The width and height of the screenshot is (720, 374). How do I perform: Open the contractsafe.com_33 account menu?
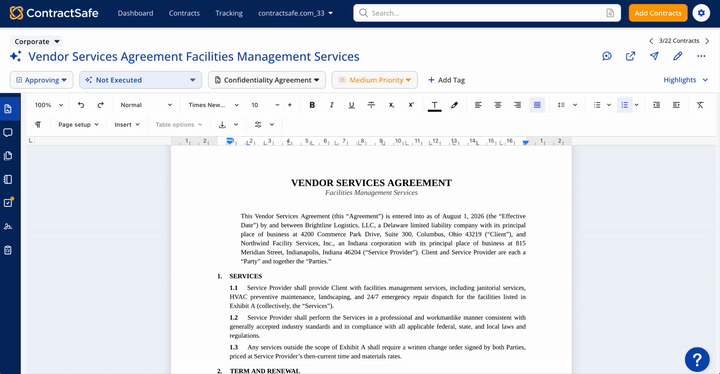pyautogui.click(x=295, y=13)
